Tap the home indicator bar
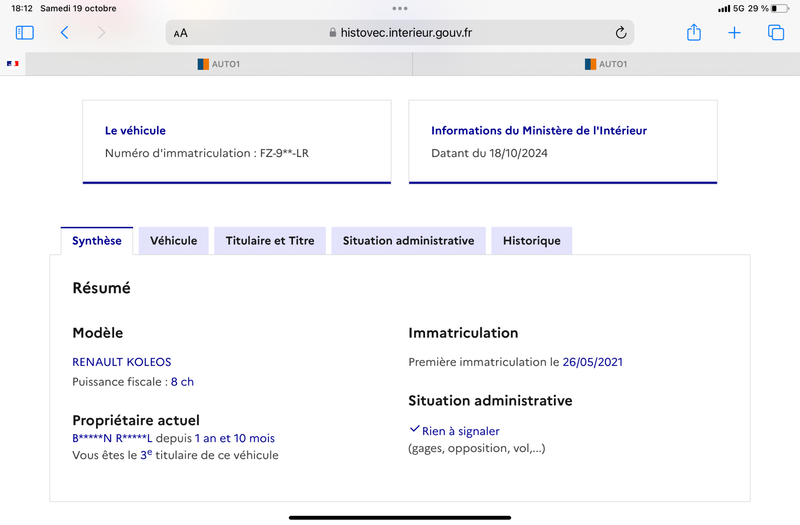 click(400, 517)
